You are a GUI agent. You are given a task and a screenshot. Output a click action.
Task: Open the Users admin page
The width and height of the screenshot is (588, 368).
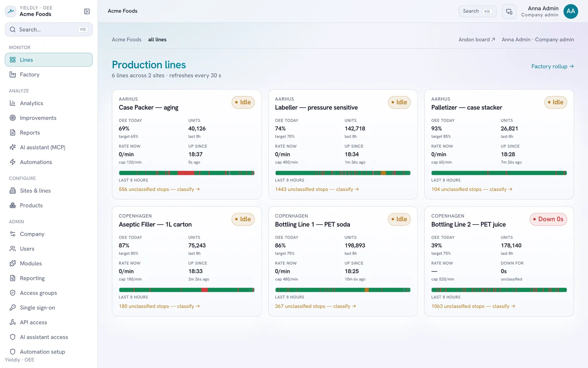click(49, 249)
